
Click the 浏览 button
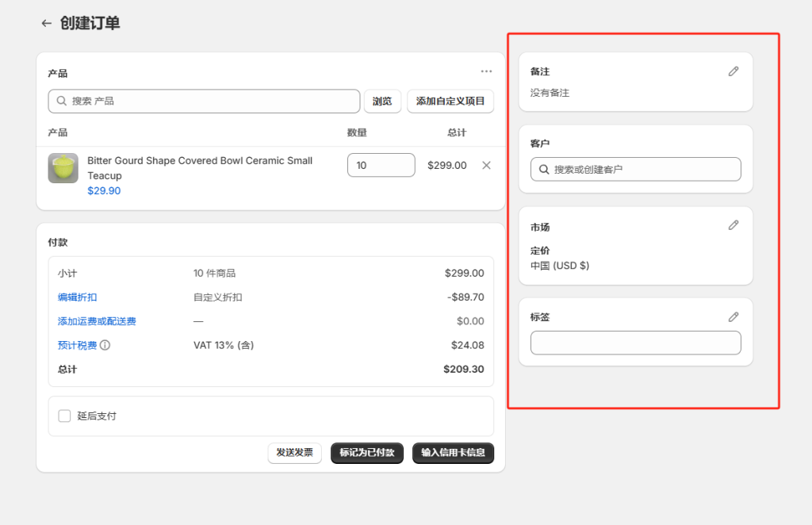tap(382, 101)
